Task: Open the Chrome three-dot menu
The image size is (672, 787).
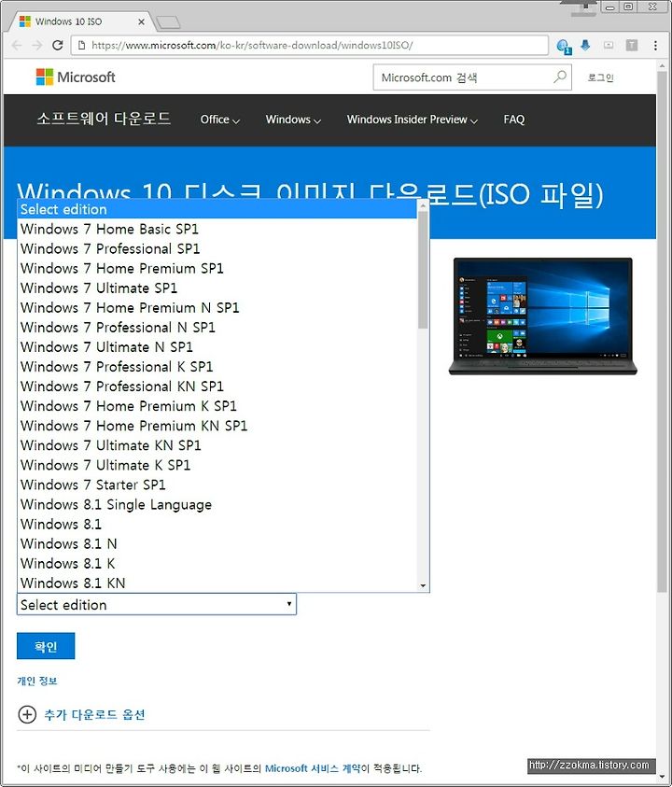Action: 655,46
